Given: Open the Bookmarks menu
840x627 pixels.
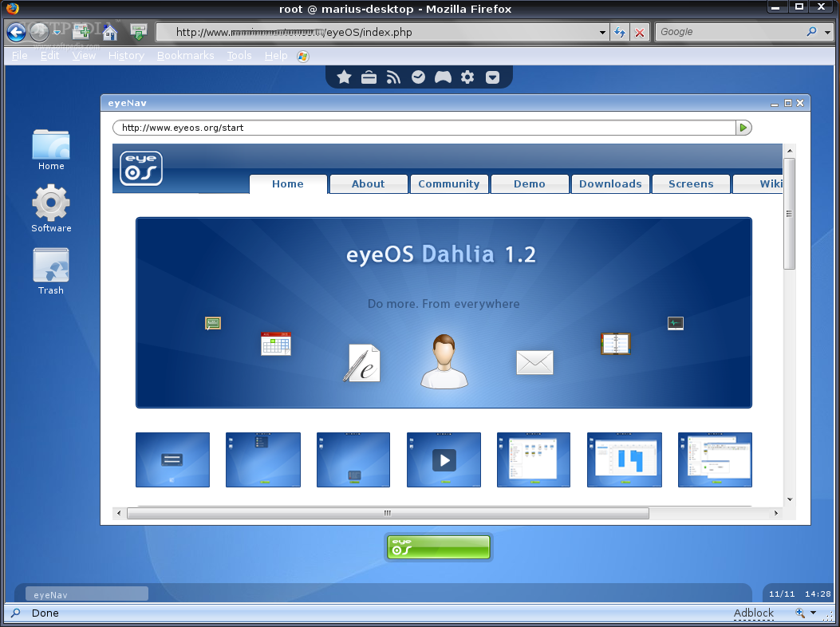Looking at the screenshot, I should click(185, 56).
